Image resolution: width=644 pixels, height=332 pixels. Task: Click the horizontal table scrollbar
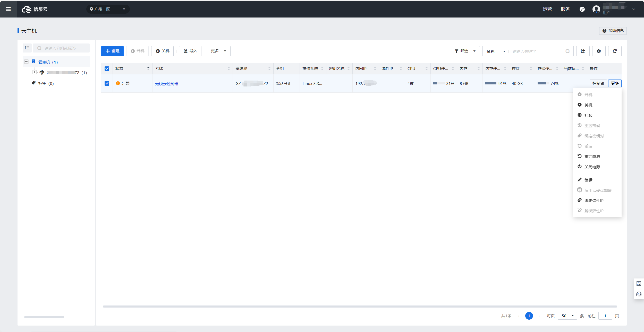[x=360, y=307]
